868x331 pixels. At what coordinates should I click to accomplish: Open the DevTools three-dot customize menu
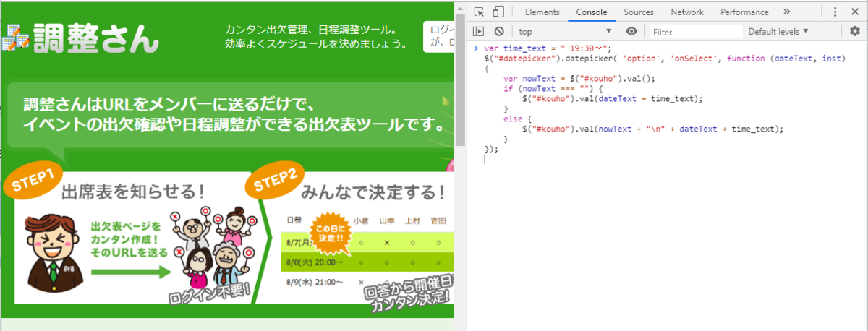click(x=835, y=12)
